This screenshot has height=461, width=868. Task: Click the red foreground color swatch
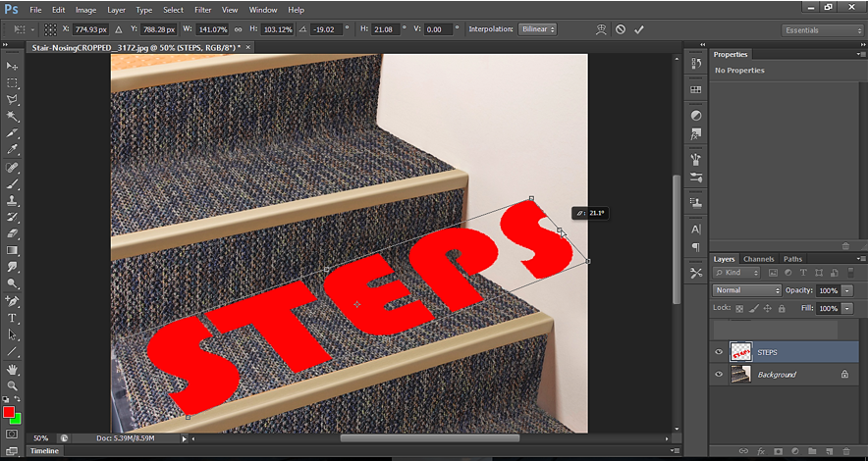coord(9,412)
